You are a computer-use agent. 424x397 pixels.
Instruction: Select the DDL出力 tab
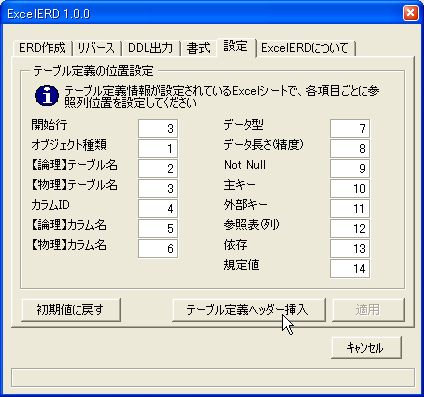tap(150, 48)
